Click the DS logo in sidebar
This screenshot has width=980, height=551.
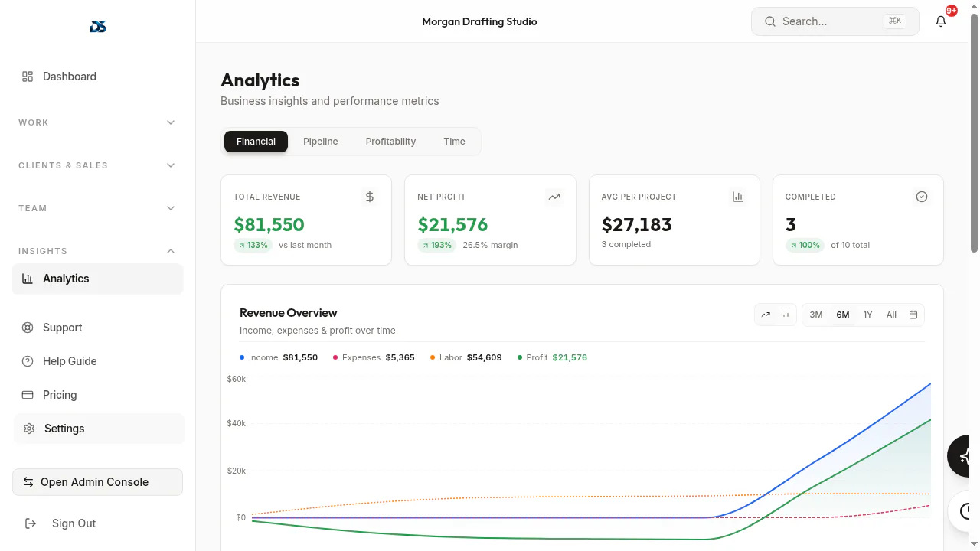[x=98, y=27]
